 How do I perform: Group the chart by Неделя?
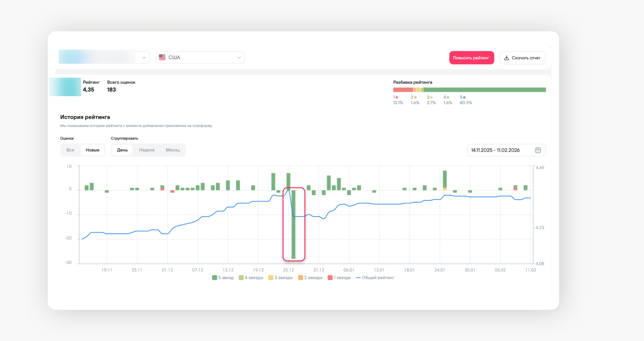(146, 150)
